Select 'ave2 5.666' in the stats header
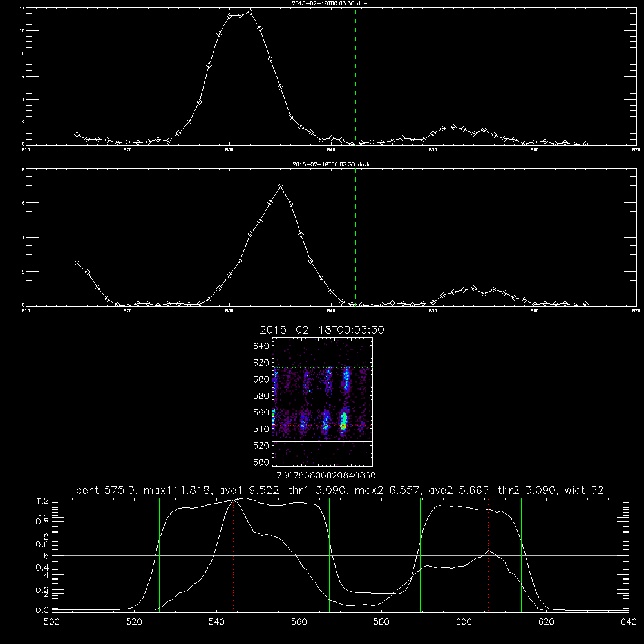This screenshot has height=644, width=644. tap(459, 490)
